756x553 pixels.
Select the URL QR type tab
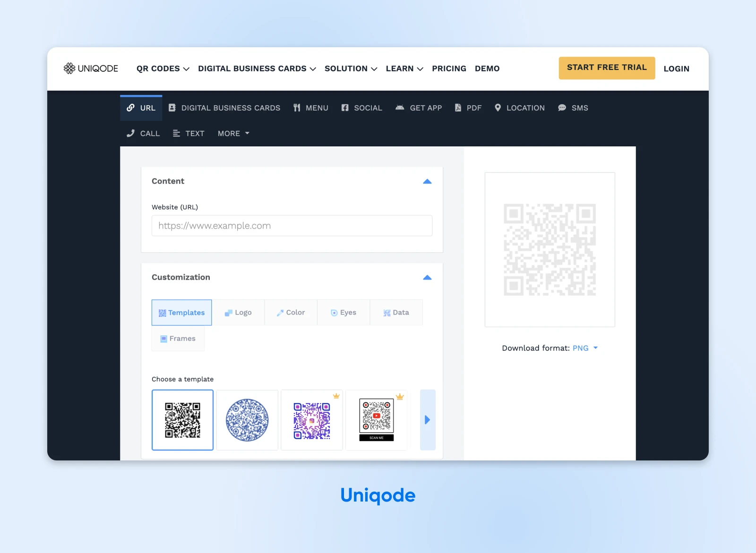[141, 108]
